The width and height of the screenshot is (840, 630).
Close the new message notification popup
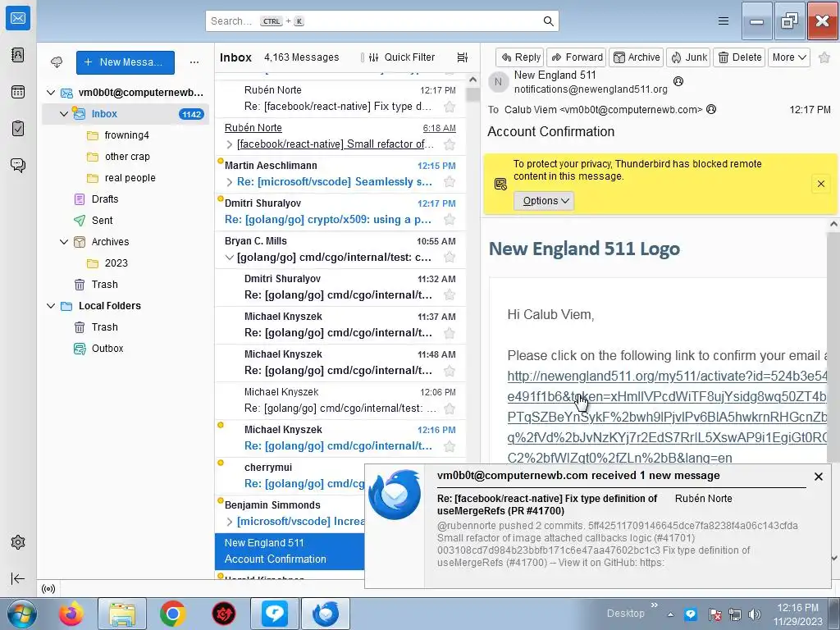tap(818, 477)
